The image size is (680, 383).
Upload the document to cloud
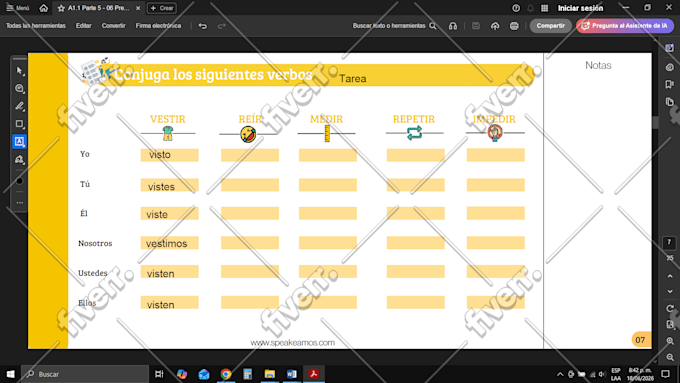495,26
